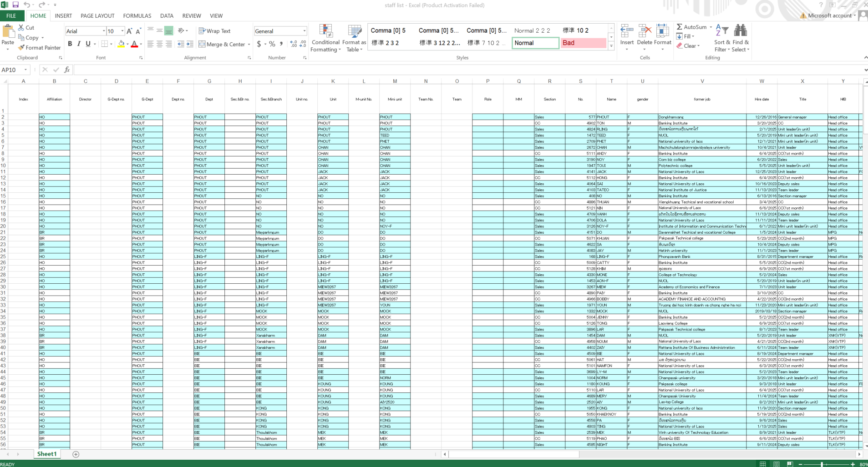Open the font name Arial dropdown

coord(104,31)
